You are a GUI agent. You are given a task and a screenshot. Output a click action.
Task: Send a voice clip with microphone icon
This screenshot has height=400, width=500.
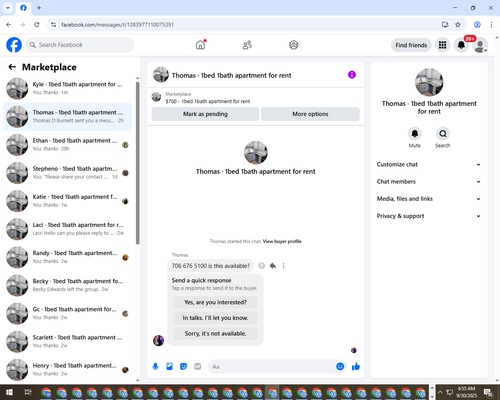click(x=155, y=367)
